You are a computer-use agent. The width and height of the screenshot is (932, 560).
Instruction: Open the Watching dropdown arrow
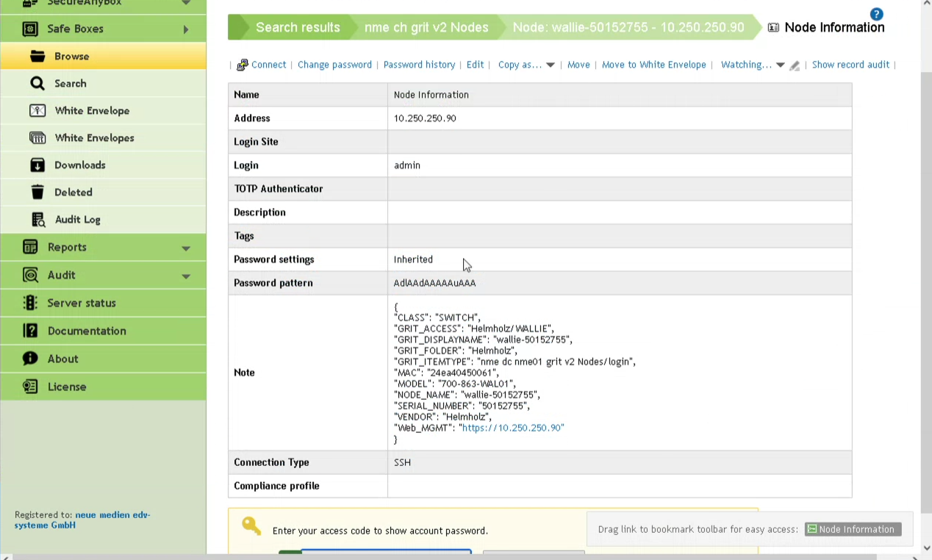click(781, 65)
